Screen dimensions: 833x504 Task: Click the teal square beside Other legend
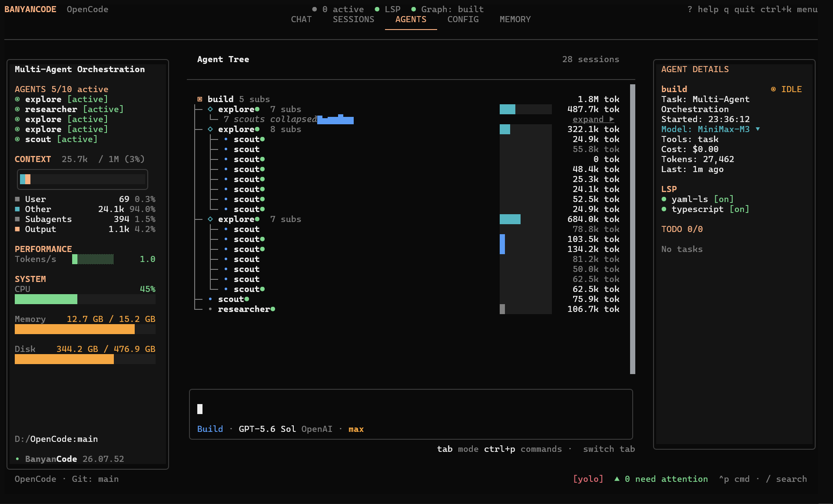17,209
